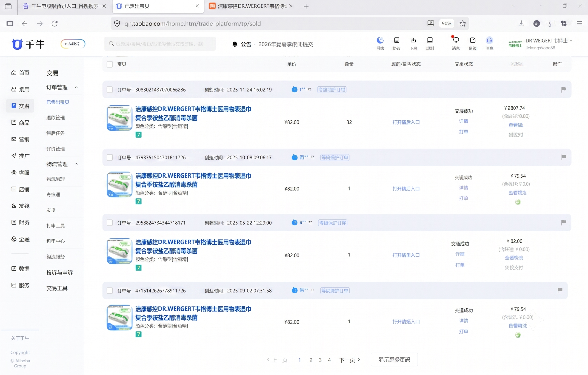Open 首页 in the left sidebar
588x375 pixels.
point(20,73)
